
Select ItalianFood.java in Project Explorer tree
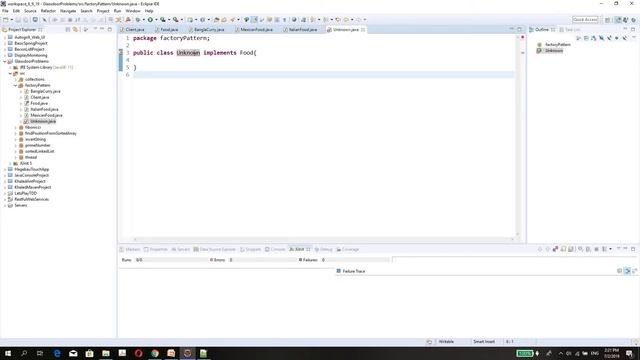[x=44, y=109]
